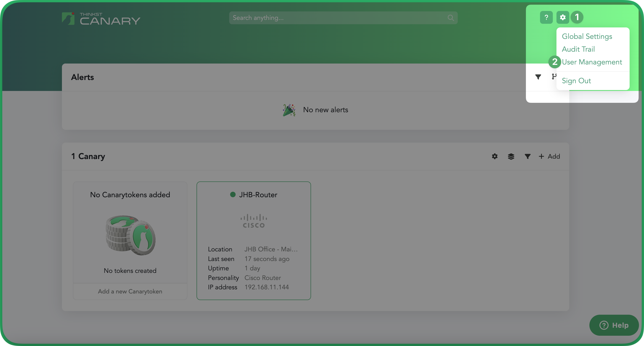Click Sign Out in the dropdown
This screenshot has height=346, width=644.
(x=576, y=81)
